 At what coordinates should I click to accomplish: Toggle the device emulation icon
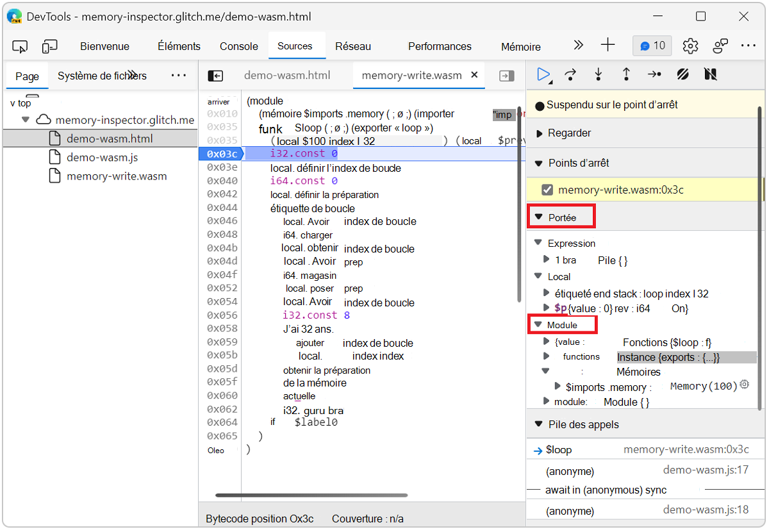coord(49,46)
